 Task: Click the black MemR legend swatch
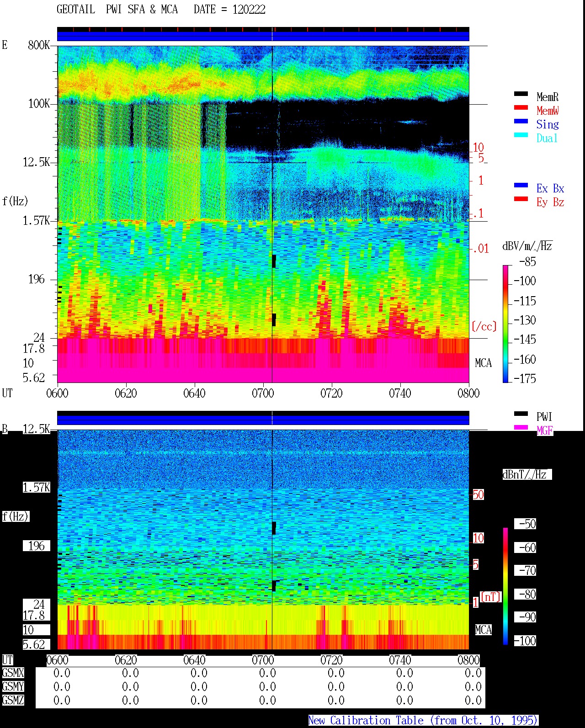(521, 94)
